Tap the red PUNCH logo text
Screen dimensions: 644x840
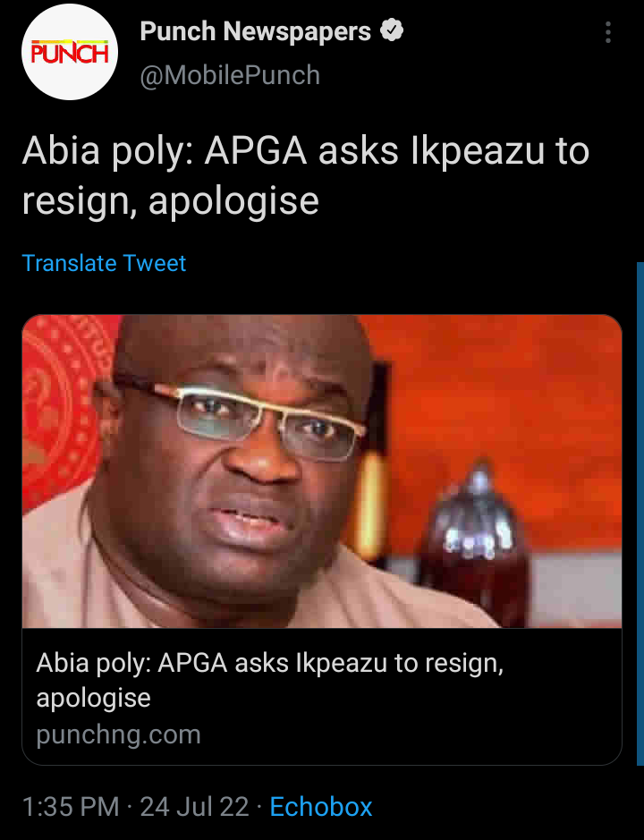[70, 53]
